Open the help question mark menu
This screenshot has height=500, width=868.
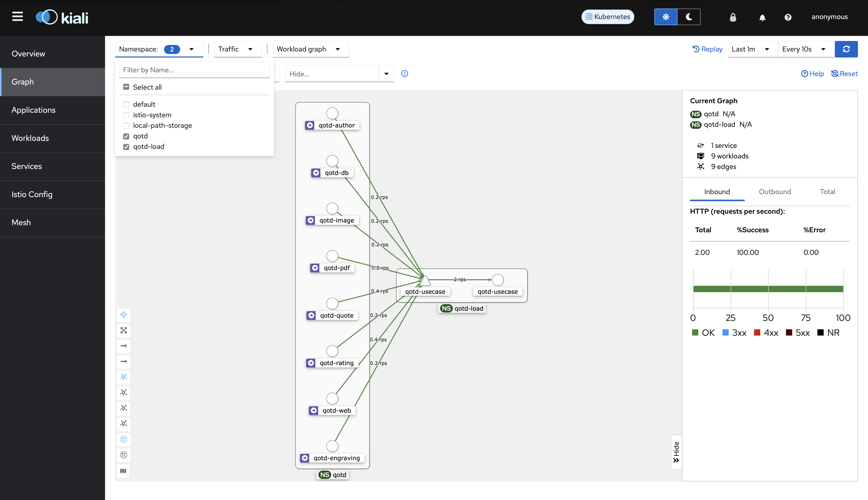[x=788, y=17]
